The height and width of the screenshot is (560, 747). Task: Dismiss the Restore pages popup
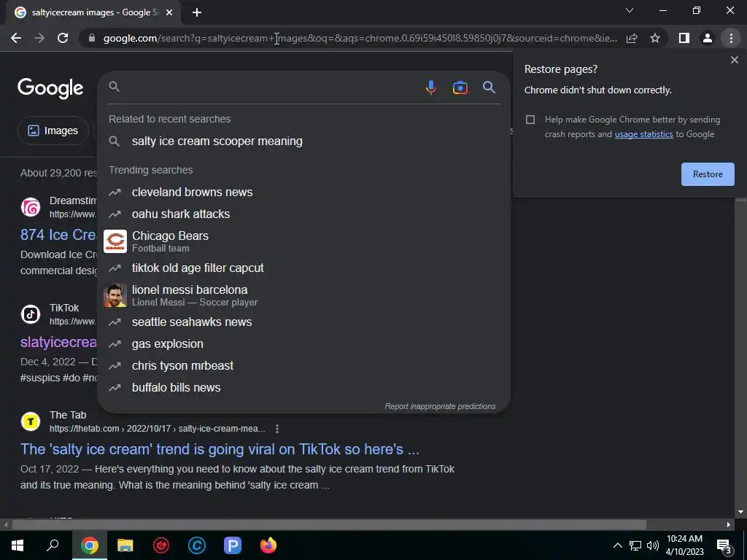pyautogui.click(x=734, y=60)
